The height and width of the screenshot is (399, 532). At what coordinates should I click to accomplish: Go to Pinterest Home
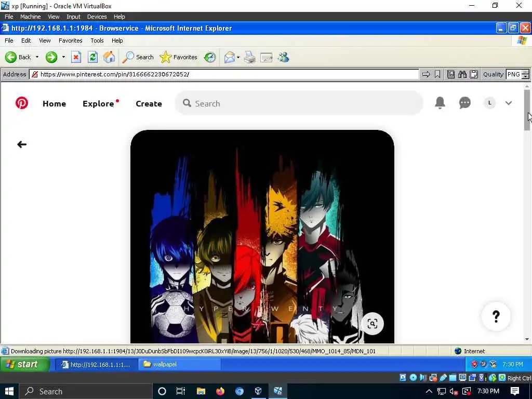tap(54, 103)
